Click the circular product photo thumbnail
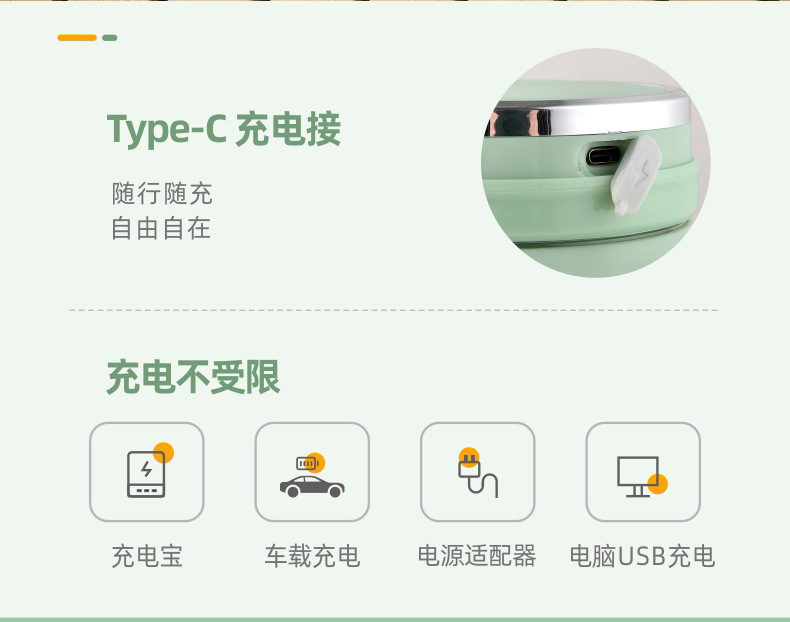The height and width of the screenshot is (622, 790). click(x=596, y=163)
